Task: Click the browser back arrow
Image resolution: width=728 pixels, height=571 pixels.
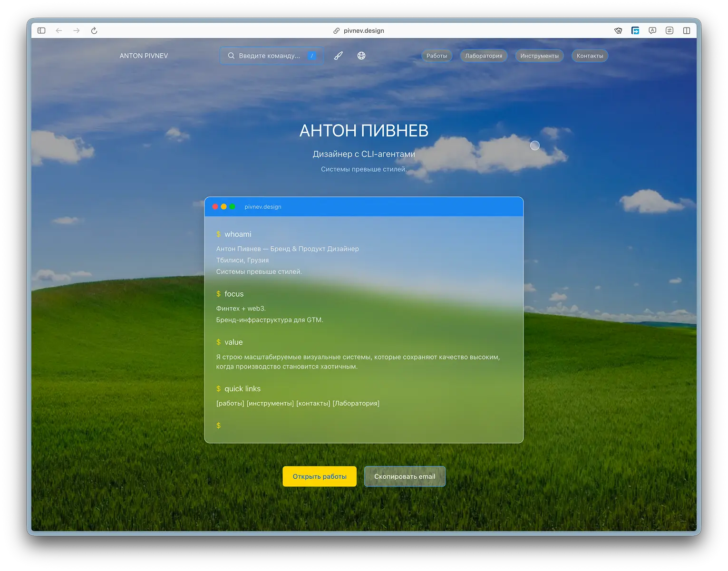Action: point(59,30)
